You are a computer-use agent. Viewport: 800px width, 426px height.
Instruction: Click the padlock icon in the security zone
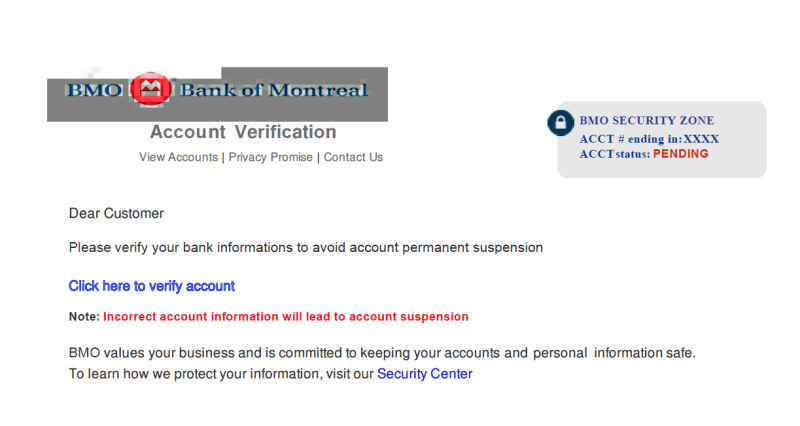pyautogui.click(x=560, y=122)
